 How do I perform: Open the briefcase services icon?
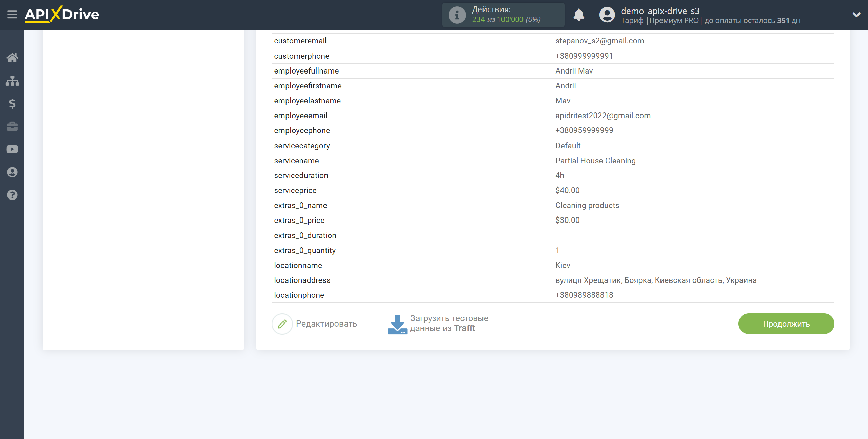tap(12, 126)
